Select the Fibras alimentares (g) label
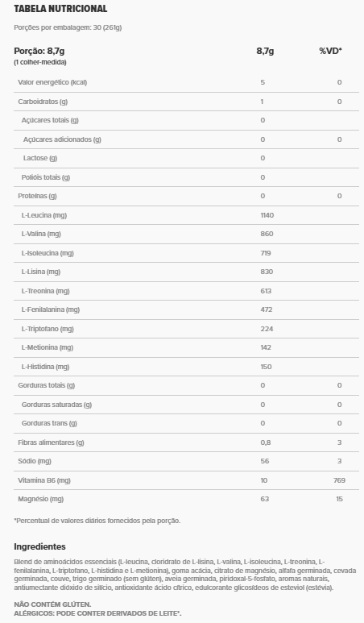The width and height of the screenshot is (364, 623). click(52, 442)
